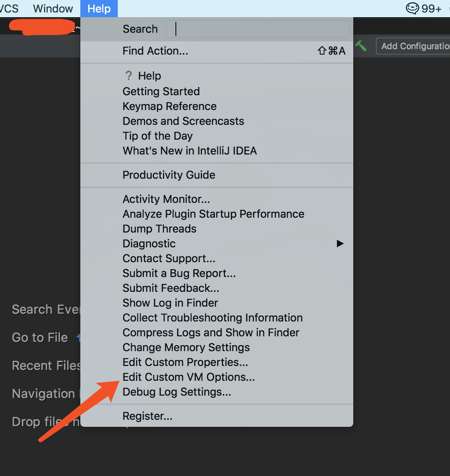The height and width of the screenshot is (476, 450).
Task: Click Submit a Bug Report
Action: coord(179,273)
